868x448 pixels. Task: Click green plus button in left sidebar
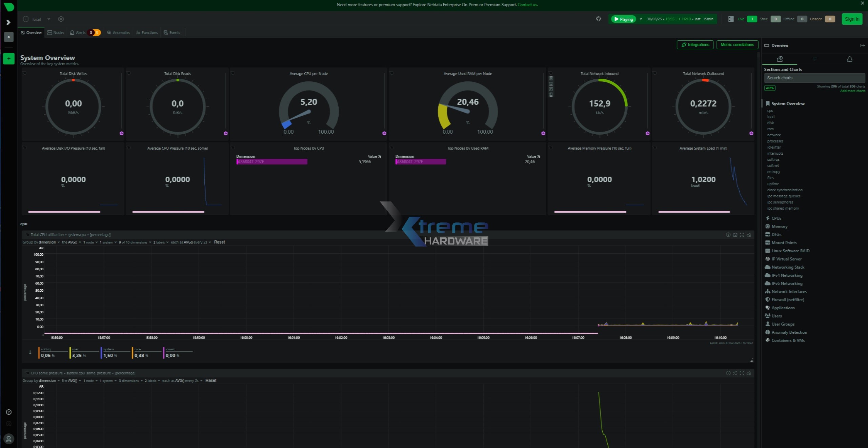click(x=9, y=59)
